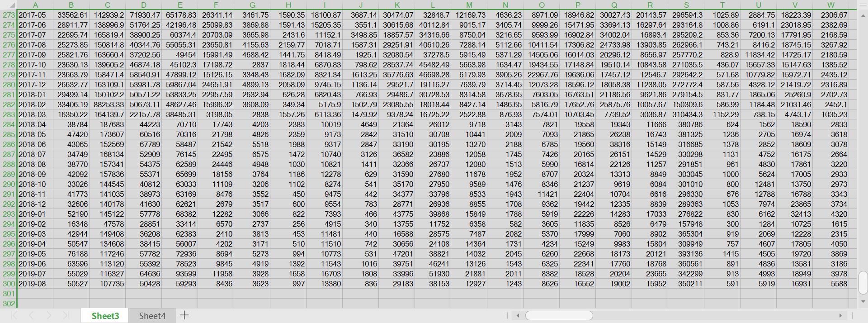Image resolution: width=868 pixels, height=323 pixels.
Task: Select cell containing 45482.49
Action: [433, 65]
